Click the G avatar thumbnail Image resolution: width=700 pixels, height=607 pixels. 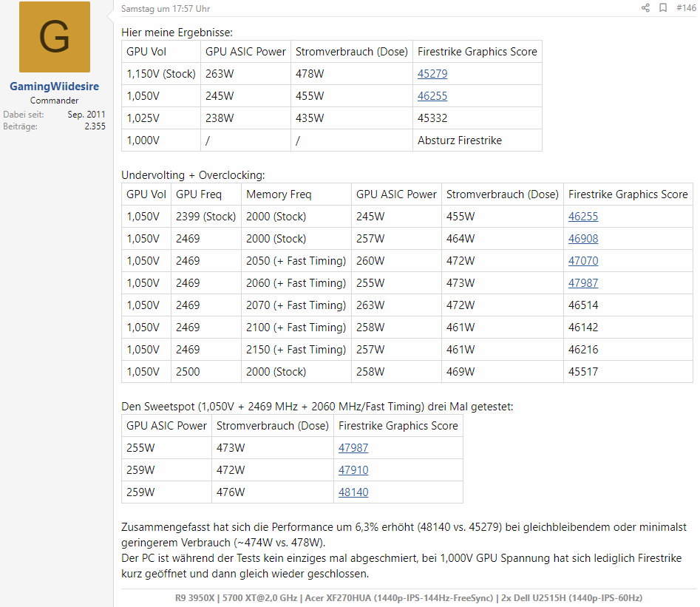[55, 37]
